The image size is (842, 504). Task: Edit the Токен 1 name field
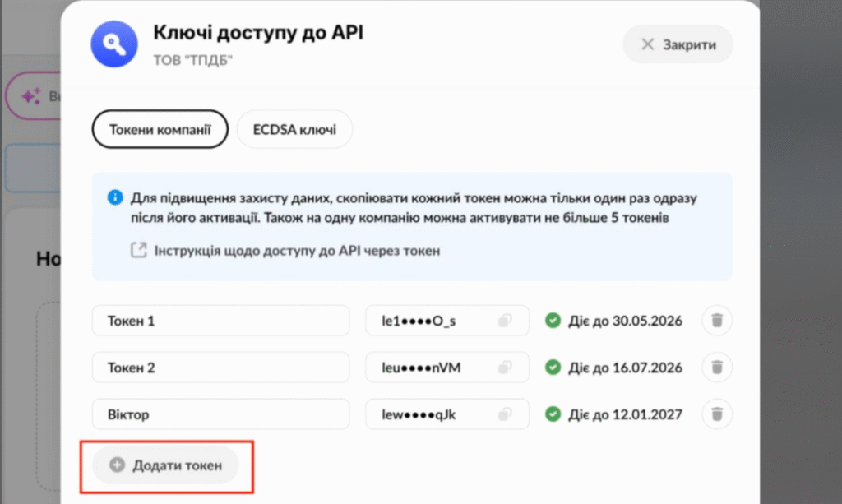tap(220, 321)
